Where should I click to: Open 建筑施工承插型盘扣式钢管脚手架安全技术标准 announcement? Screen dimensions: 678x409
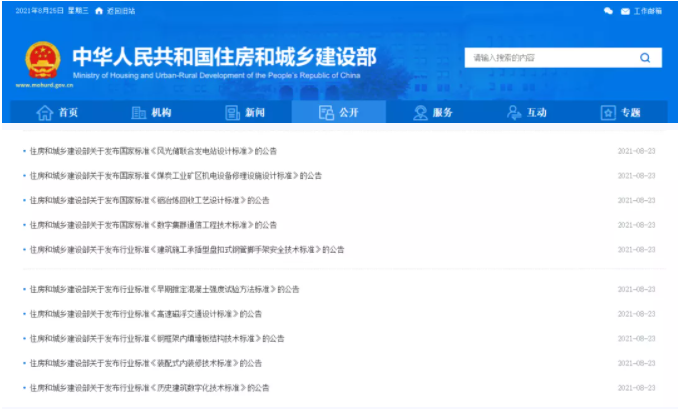187,249
